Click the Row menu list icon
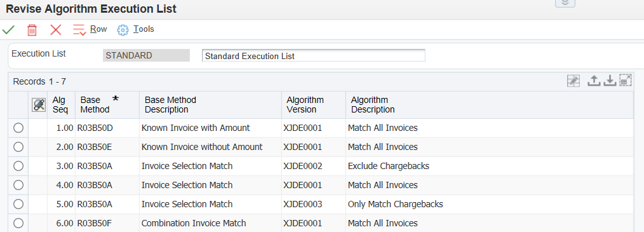This screenshot has width=644, height=232. tap(79, 30)
